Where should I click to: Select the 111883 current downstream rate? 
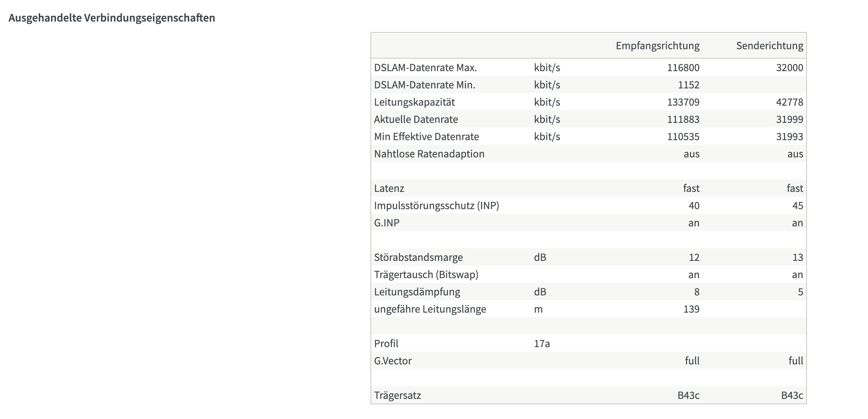[x=683, y=119]
